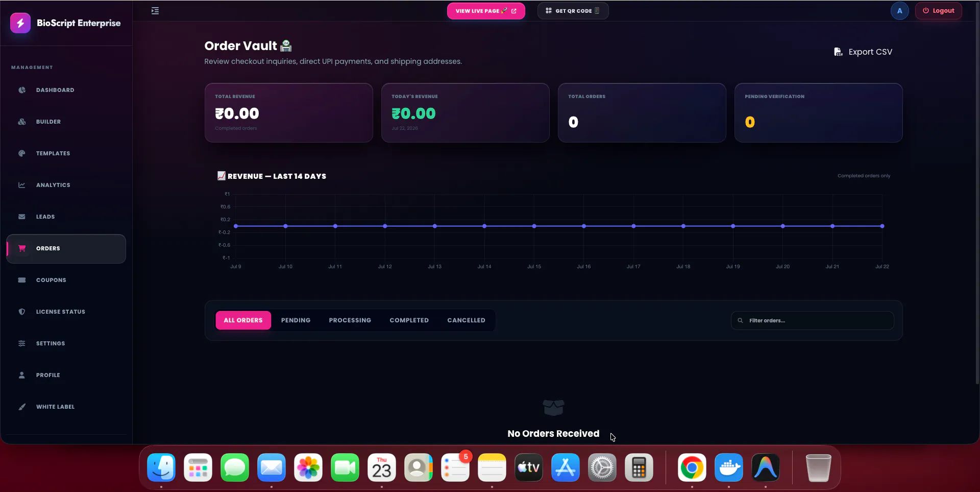
Task: Click the Settings sliders icon
Action: point(22,343)
